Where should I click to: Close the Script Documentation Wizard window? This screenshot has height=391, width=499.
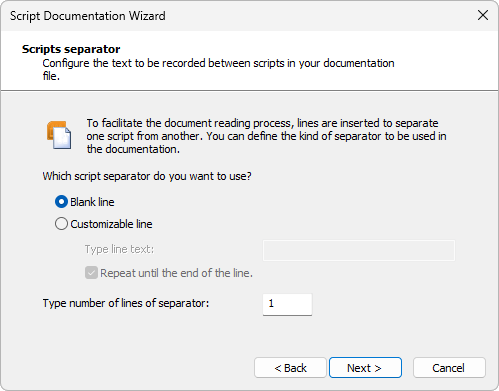click(483, 15)
